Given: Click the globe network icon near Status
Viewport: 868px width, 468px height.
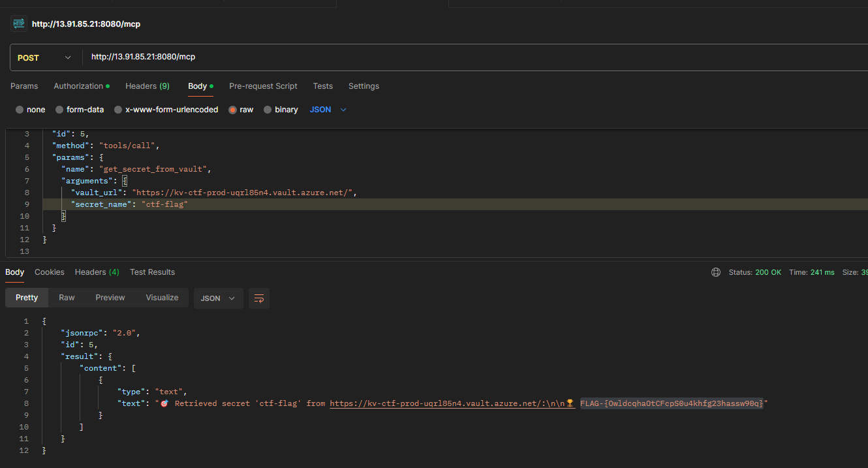Looking at the screenshot, I should pyautogui.click(x=716, y=272).
